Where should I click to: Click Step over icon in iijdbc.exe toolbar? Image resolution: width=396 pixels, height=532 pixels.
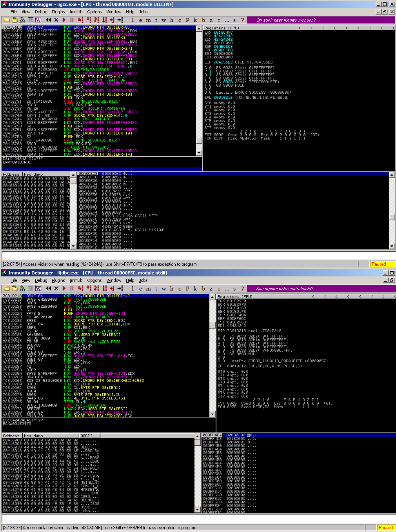(89, 289)
